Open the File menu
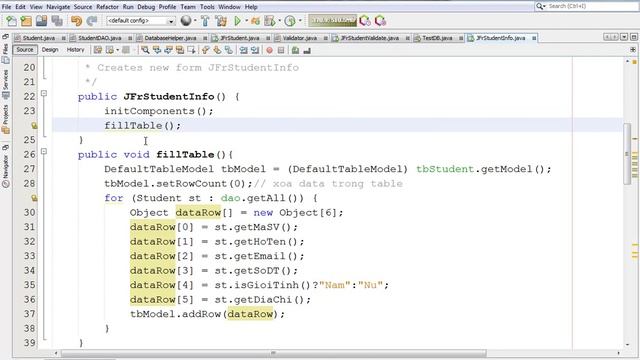Screen dimensions: 640x360 7,7
